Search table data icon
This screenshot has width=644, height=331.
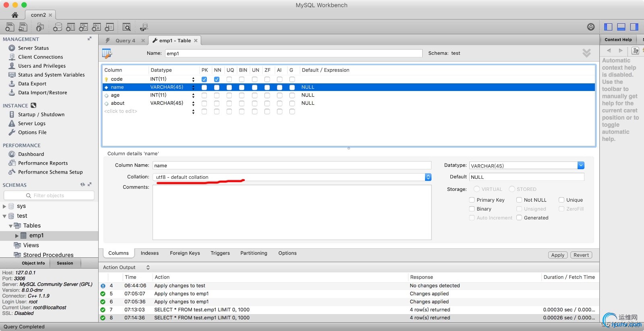[x=126, y=27]
